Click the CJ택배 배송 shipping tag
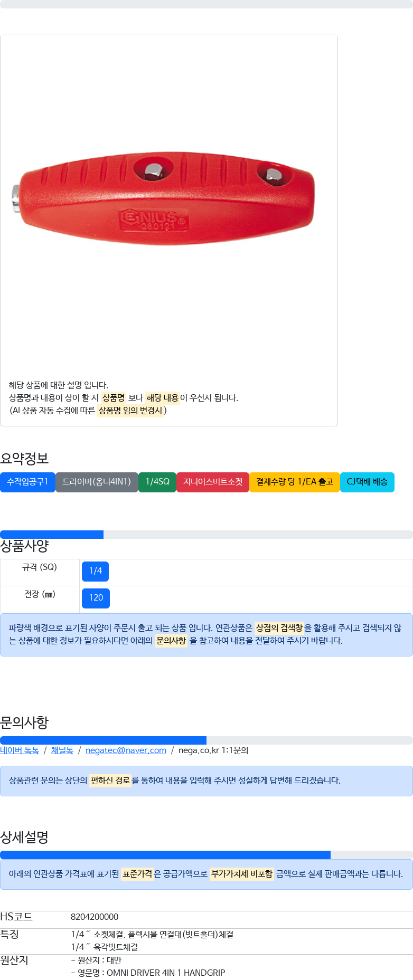 click(x=367, y=482)
